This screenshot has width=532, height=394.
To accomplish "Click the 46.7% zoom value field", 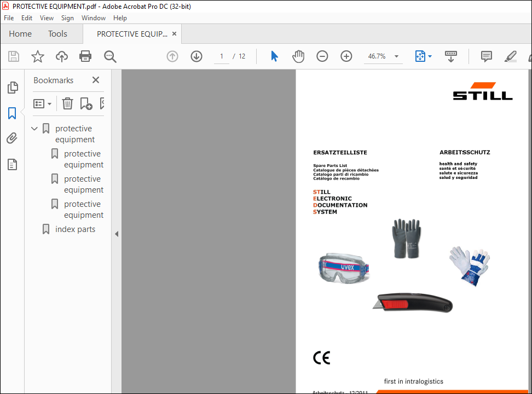I will (x=377, y=56).
